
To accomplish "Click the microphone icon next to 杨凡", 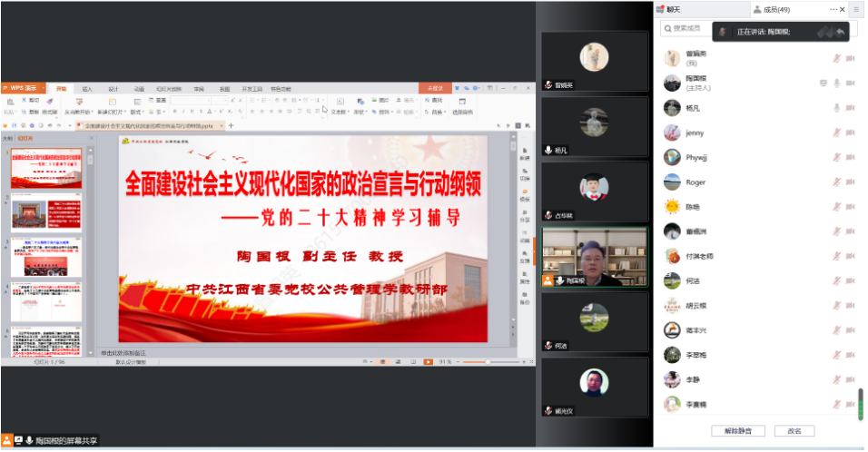I will click(836, 107).
